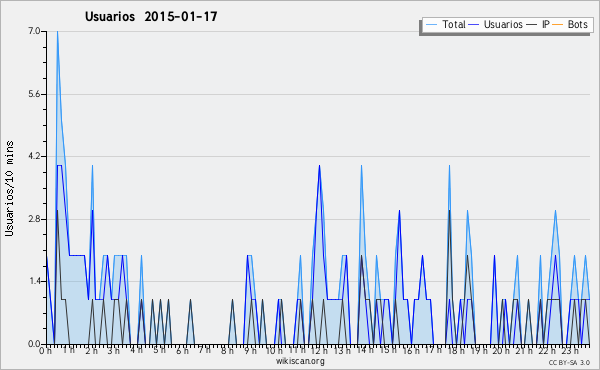Click the '14 h' x-axis label
Viewport: 600px width, 370px height.
tap(365, 350)
